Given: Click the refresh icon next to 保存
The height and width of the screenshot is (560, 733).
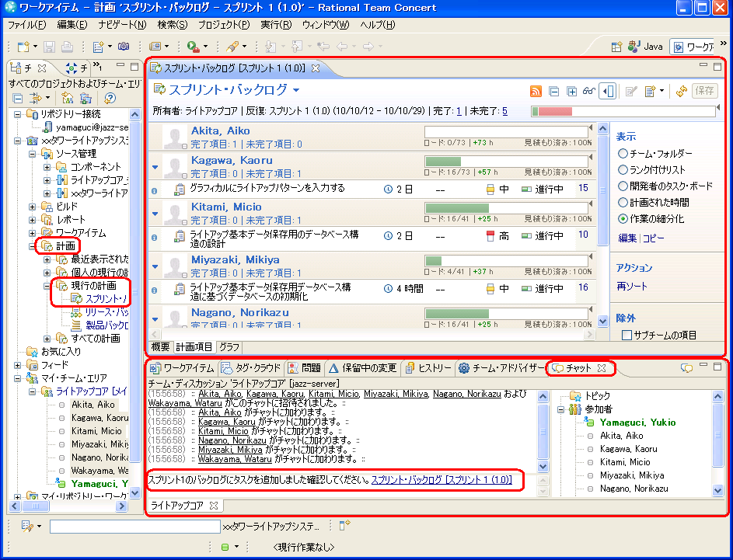Looking at the screenshot, I should (x=681, y=91).
